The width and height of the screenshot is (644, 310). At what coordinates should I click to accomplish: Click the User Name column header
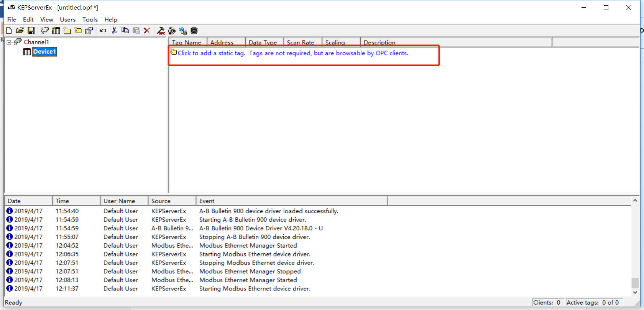124,201
